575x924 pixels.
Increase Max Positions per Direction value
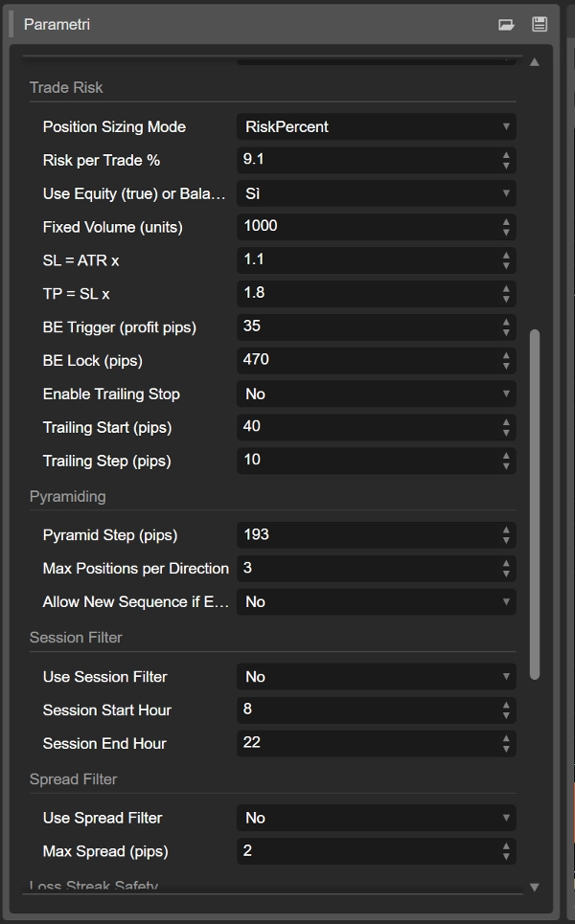pyautogui.click(x=506, y=563)
